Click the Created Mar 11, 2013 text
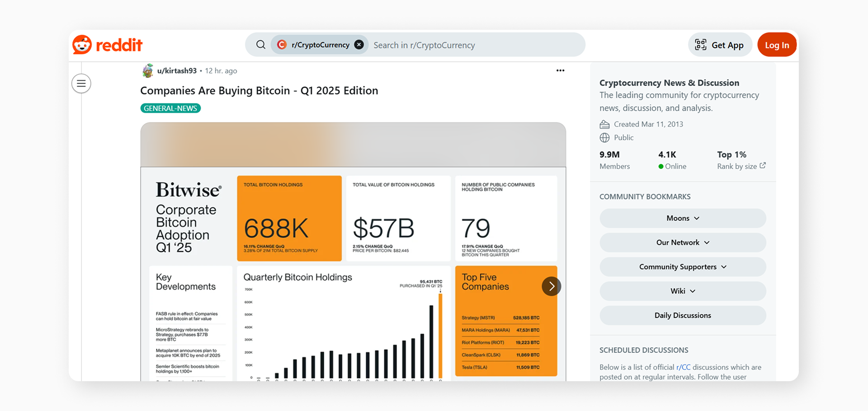This screenshot has height=411, width=868. (648, 124)
